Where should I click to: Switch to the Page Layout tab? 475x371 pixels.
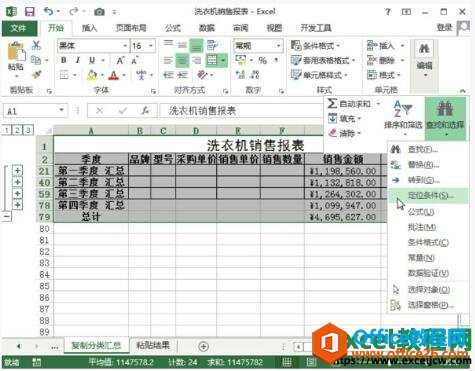click(131, 28)
